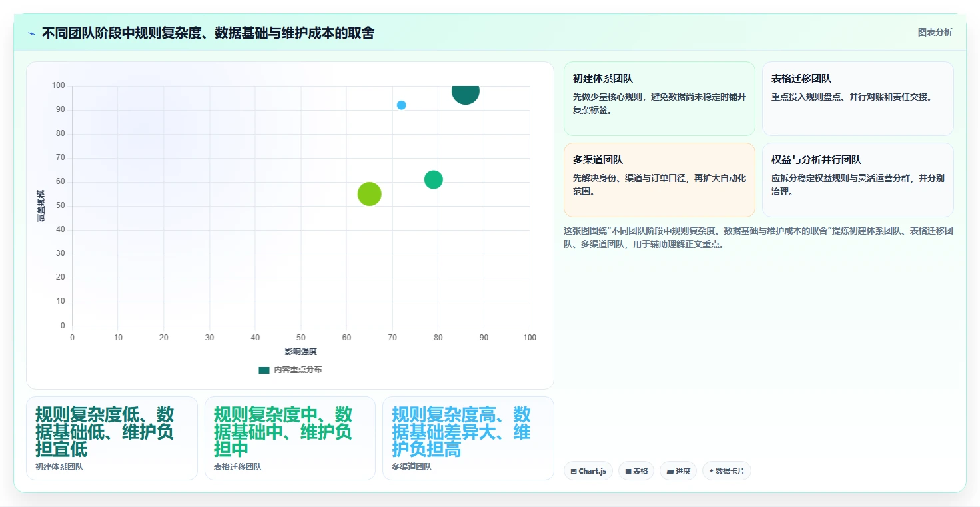This screenshot has height=507, width=980.
Task: Click 多渠道团队 caption under the third data card
Action: (x=412, y=467)
